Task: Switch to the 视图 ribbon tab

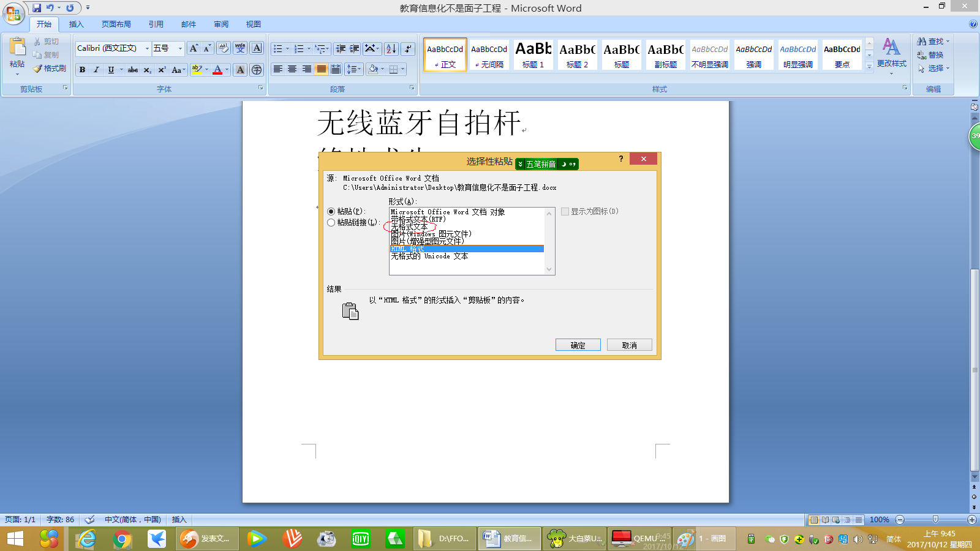Action: click(253, 24)
